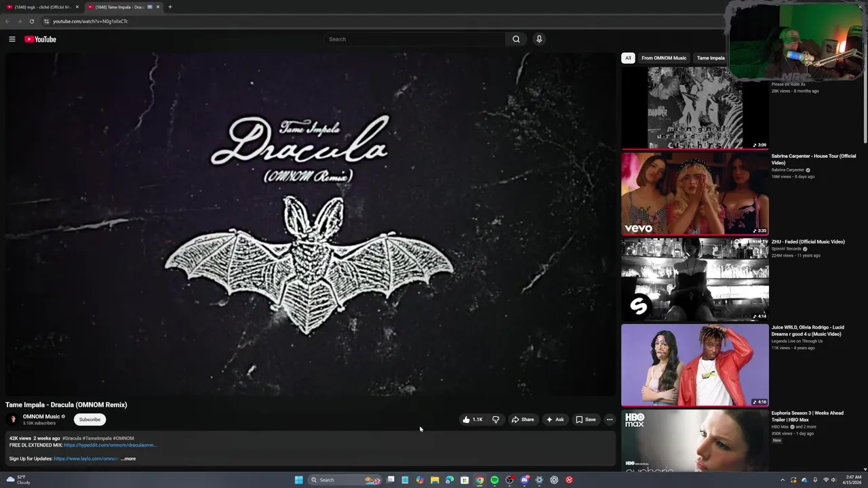The image size is (868, 488).
Task: Open ChatGPT from the taskbar
Action: coord(554,480)
